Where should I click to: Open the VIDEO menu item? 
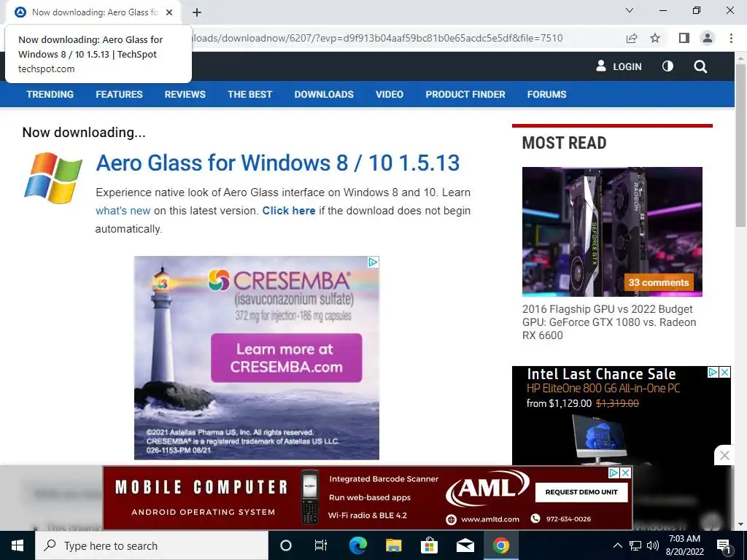coord(390,94)
